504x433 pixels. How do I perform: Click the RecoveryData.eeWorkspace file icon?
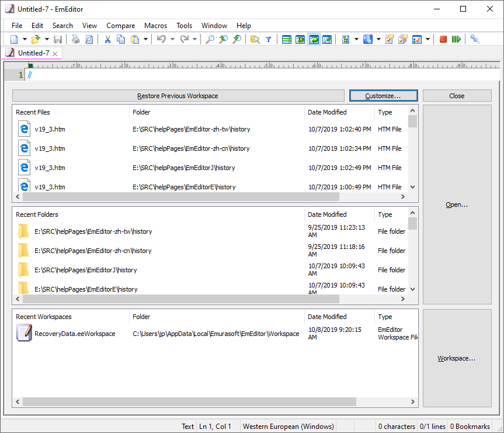(24, 333)
